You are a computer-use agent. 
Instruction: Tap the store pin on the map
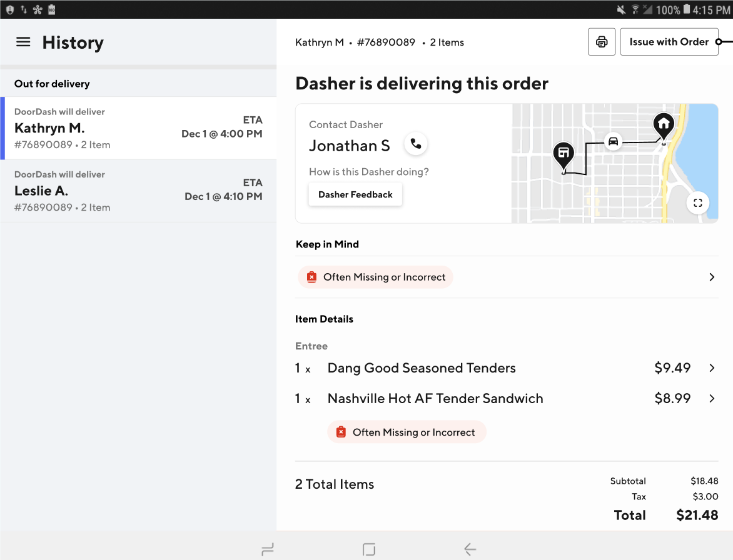(564, 156)
